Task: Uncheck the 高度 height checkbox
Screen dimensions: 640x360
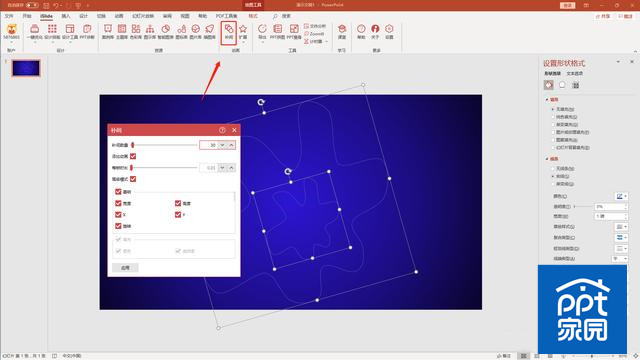Action: [x=178, y=203]
